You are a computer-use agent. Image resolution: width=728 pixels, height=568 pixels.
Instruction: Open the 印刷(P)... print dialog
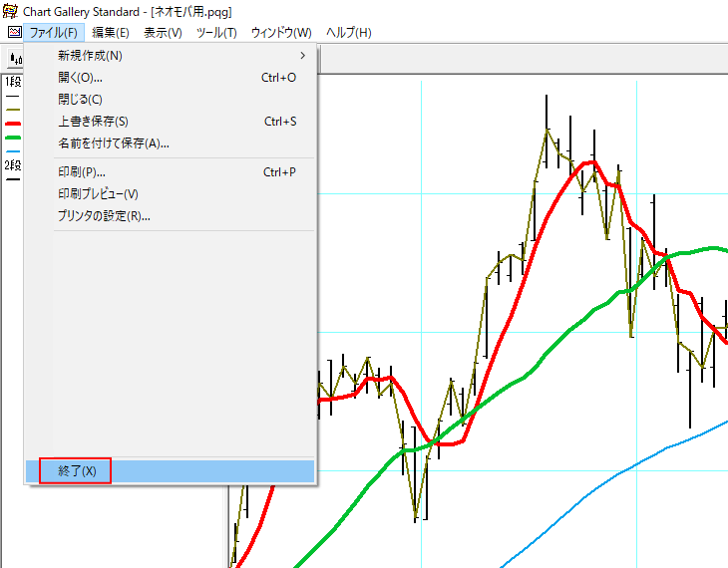tap(82, 172)
